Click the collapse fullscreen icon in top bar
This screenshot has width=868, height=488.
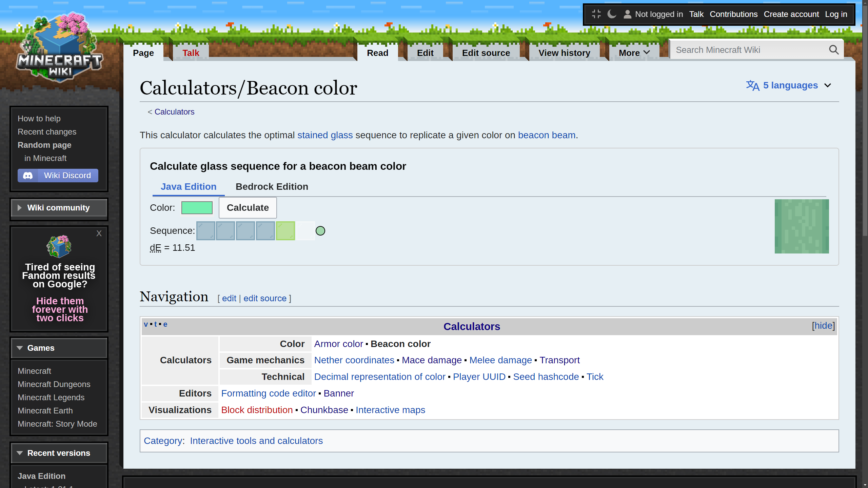tap(597, 14)
